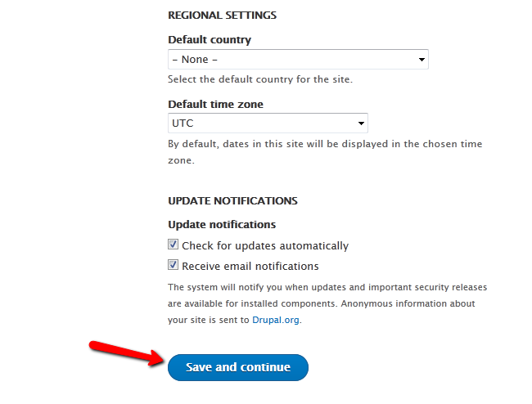Click the Receive email notifications label

(x=250, y=267)
